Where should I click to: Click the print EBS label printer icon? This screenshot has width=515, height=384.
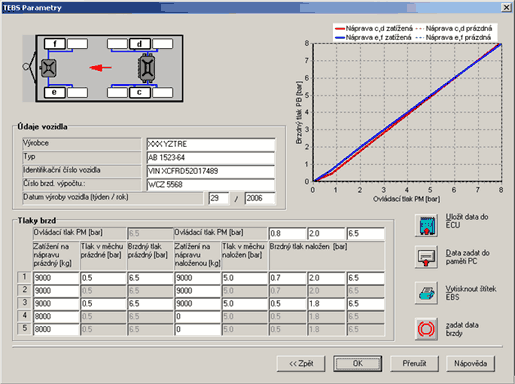[426, 293]
